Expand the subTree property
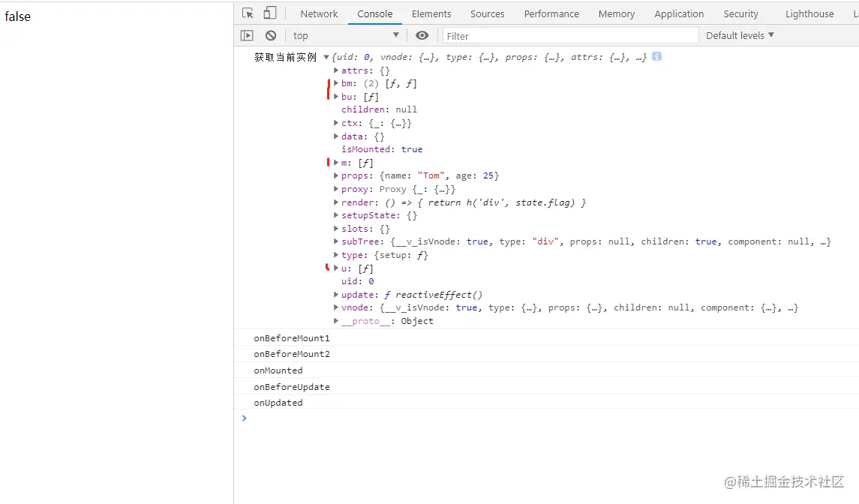The image size is (859, 504). point(336,241)
